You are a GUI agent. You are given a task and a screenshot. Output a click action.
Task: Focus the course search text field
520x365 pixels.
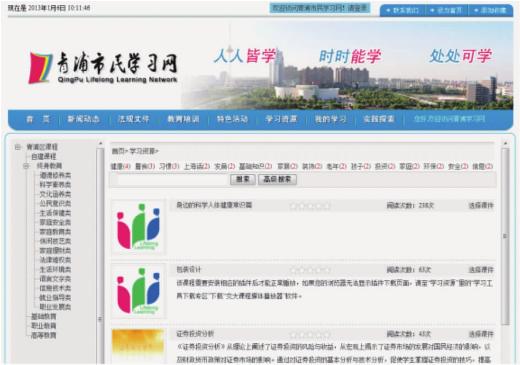[x=173, y=180]
